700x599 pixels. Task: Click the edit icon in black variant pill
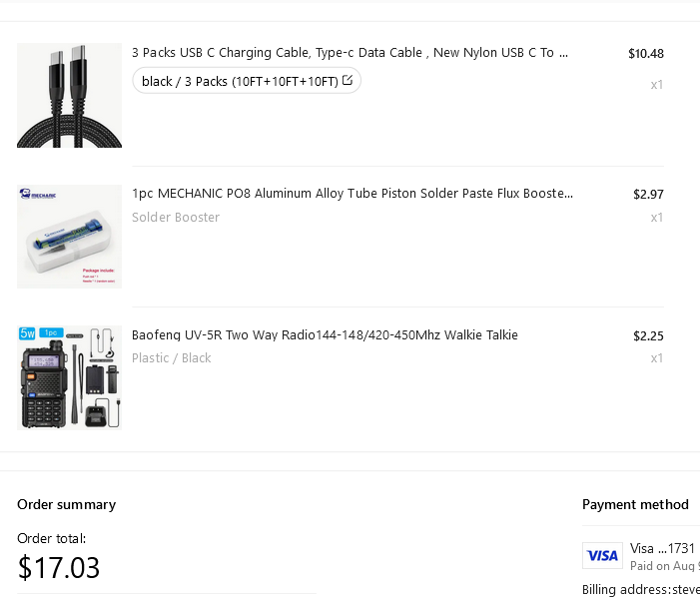tap(348, 80)
